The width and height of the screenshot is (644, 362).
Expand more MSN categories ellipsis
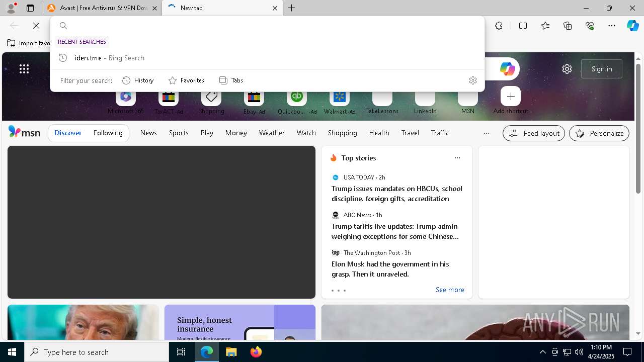(486, 133)
